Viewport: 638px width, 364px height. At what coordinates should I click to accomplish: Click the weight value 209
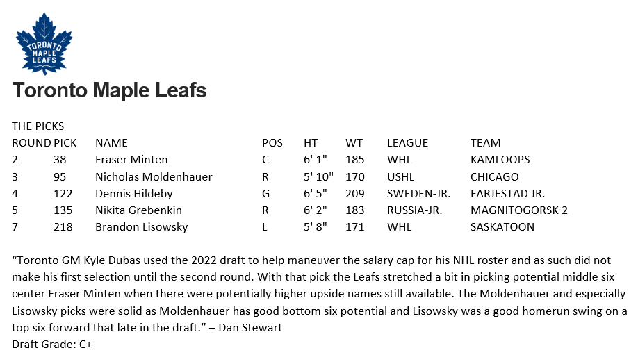(355, 194)
